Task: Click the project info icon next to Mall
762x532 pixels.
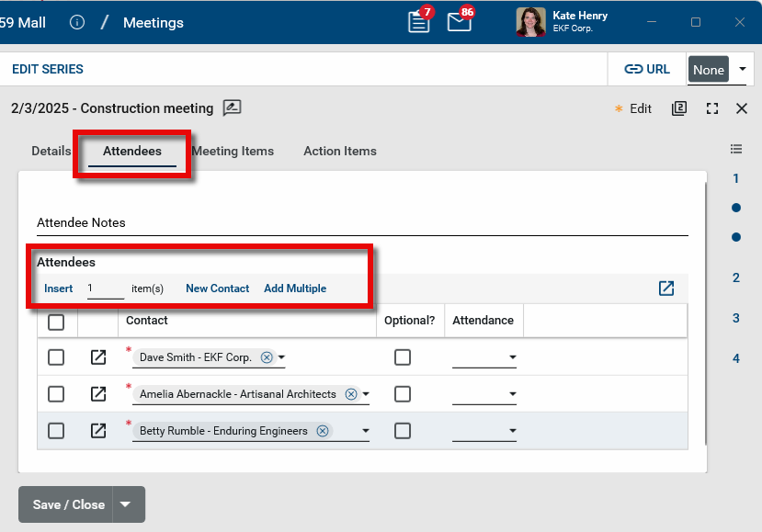Action: click(77, 22)
